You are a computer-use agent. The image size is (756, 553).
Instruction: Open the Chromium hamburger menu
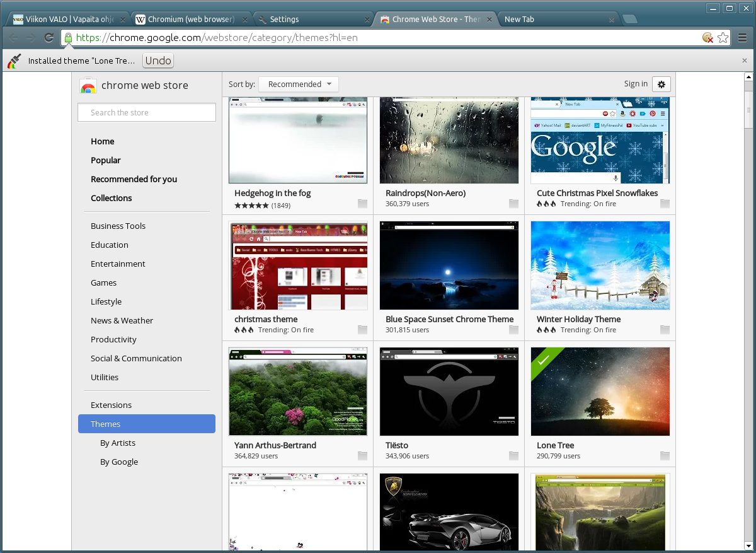click(743, 38)
